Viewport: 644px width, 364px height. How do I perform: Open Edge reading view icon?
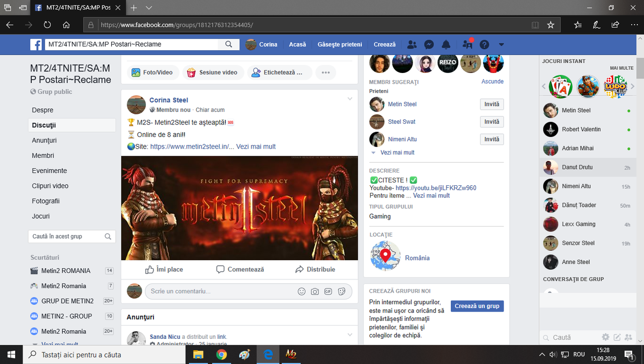(x=535, y=25)
